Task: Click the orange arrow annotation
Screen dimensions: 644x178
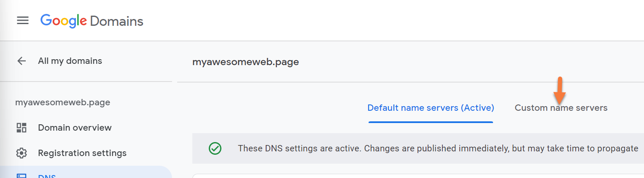Action: point(560,90)
